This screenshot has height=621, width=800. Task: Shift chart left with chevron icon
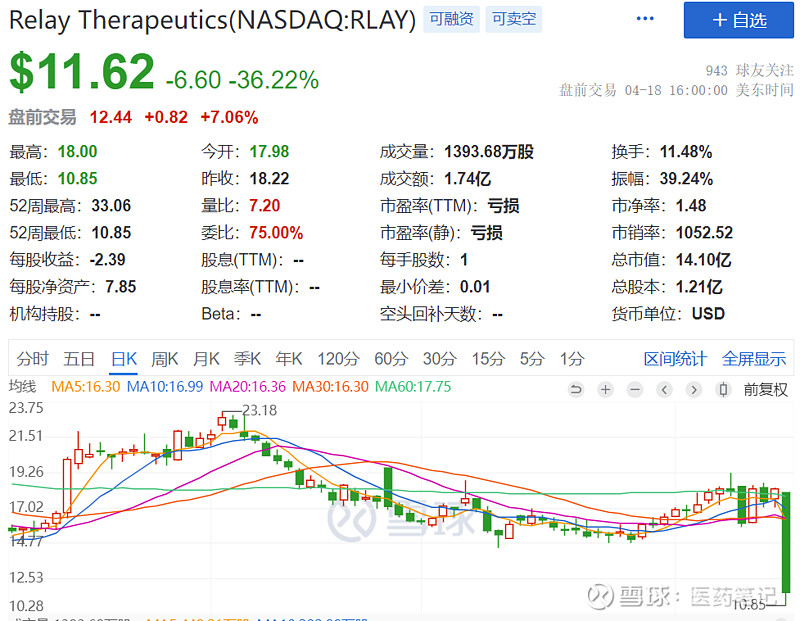coord(664,390)
